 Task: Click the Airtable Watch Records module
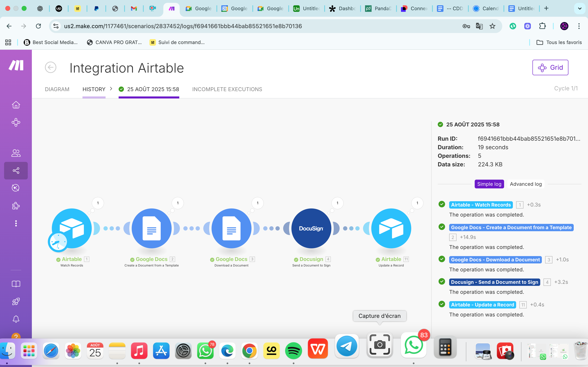[x=72, y=228]
